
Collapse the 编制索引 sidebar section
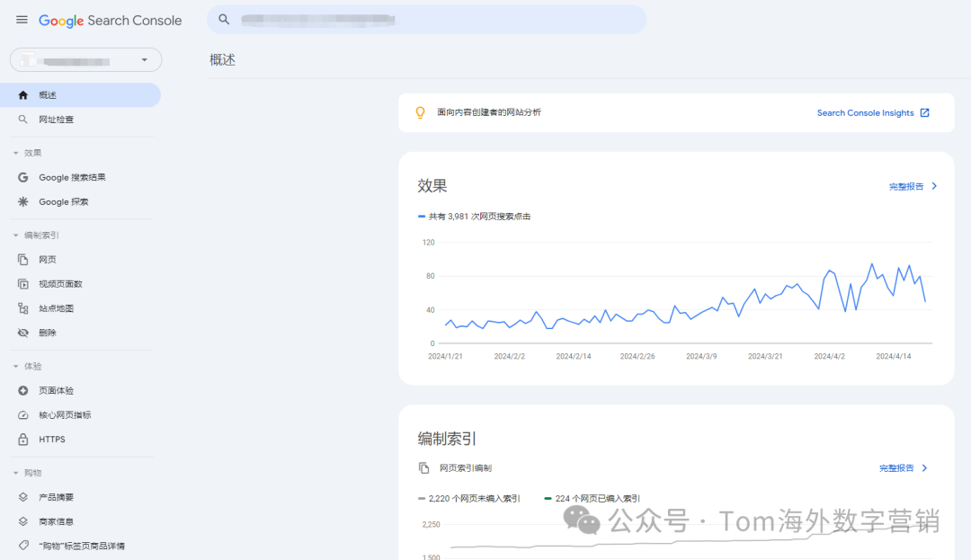pyautogui.click(x=16, y=236)
